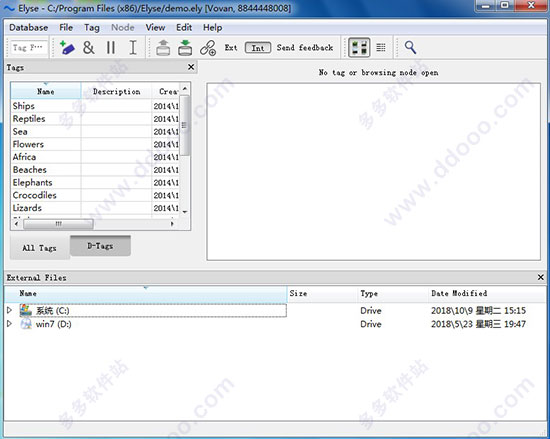Click the add link chain icon

[208, 48]
